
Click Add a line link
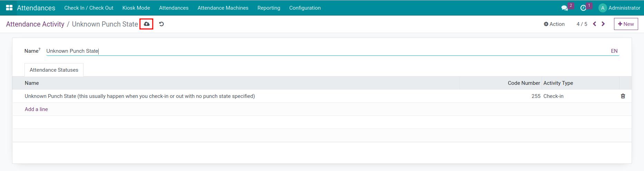36,109
